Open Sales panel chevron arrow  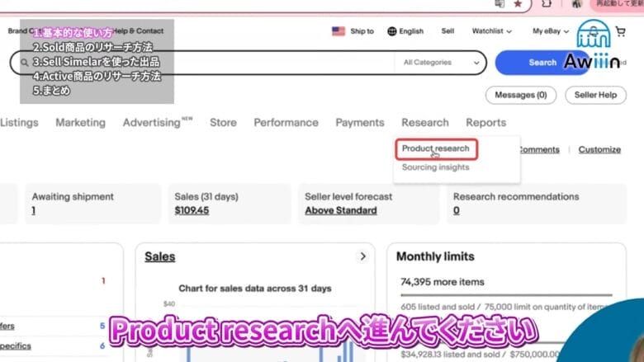[x=362, y=256]
